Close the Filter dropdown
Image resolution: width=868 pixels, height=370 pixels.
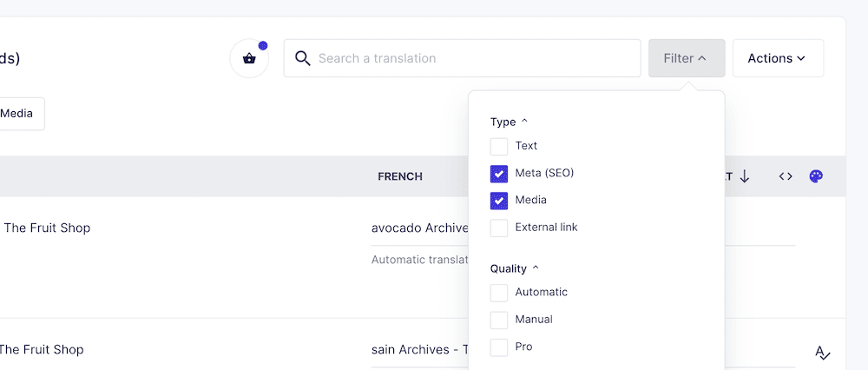coord(687,58)
